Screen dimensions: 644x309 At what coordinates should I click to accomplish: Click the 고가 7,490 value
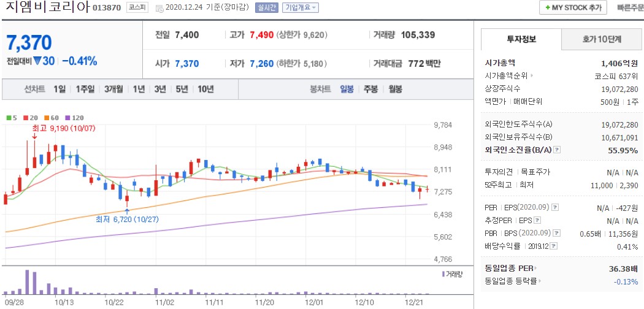(262, 35)
